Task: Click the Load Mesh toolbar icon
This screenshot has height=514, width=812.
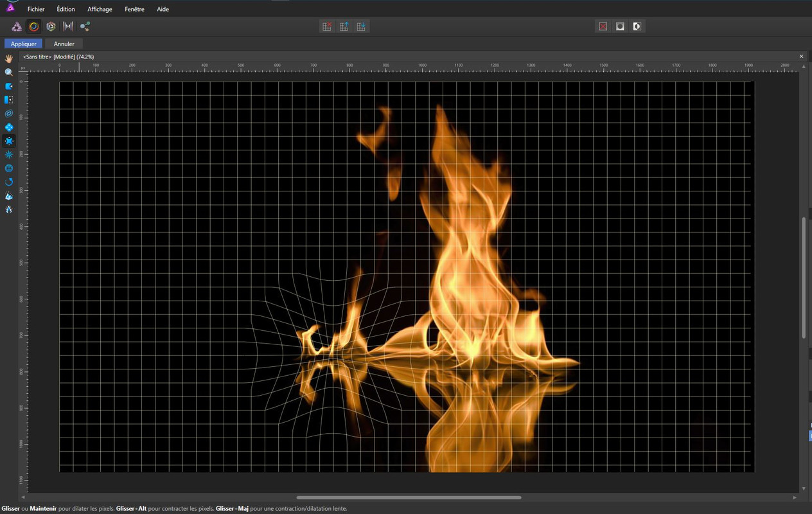Action: pyautogui.click(x=344, y=26)
